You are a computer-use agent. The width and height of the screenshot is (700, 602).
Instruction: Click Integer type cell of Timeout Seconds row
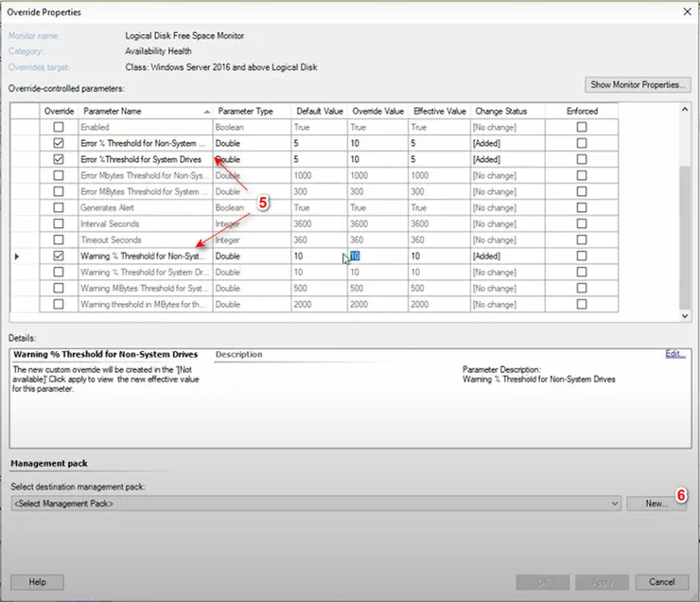coord(253,239)
